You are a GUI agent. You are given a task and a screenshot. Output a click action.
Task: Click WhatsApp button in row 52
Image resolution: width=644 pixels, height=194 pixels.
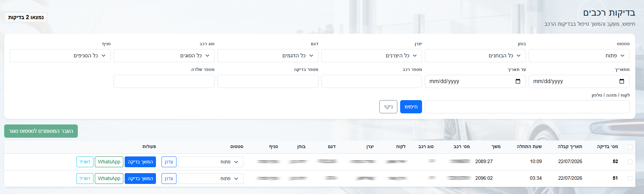click(109, 162)
